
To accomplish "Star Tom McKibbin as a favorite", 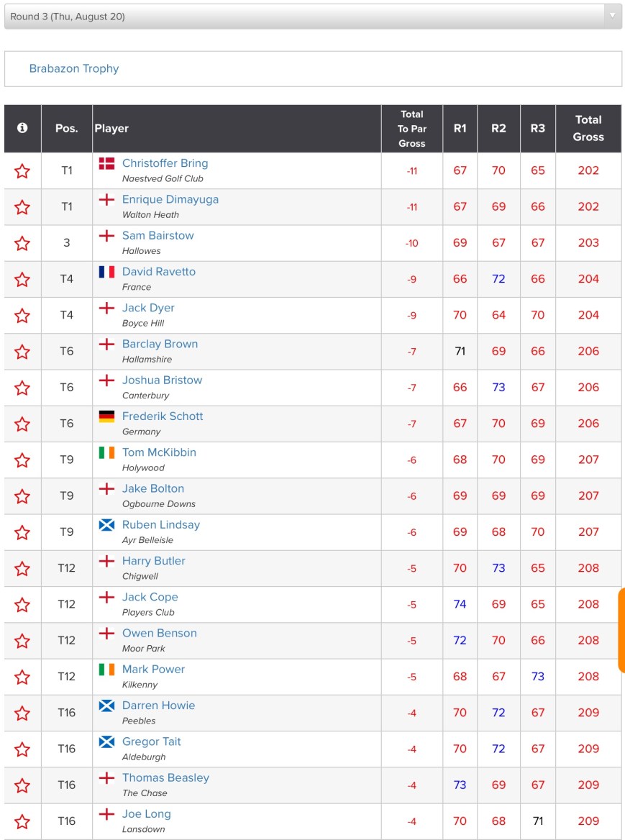I will (x=22, y=460).
